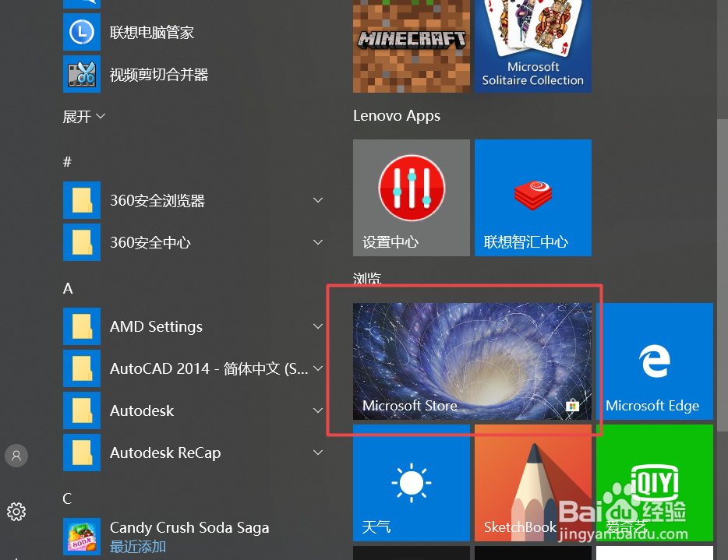The width and height of the screenshot is (728, 560).
Task: Open the AMD Settings folder icon
Action: (x=82, y=326)
